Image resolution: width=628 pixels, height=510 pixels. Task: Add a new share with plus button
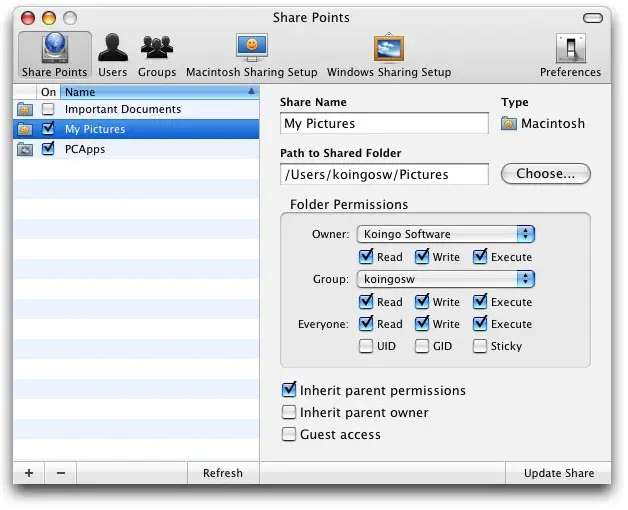pos(29,473)
